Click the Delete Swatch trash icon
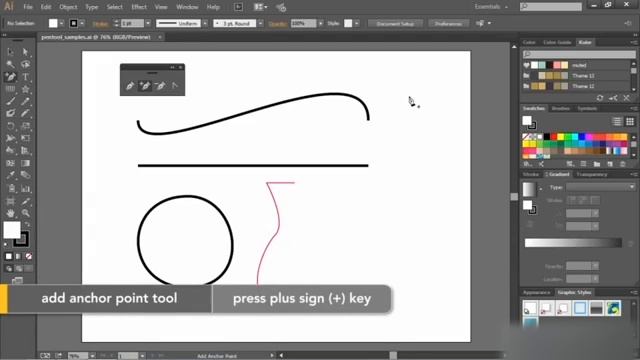Viewport: 640px width, 360px height. tap(622, 164)
